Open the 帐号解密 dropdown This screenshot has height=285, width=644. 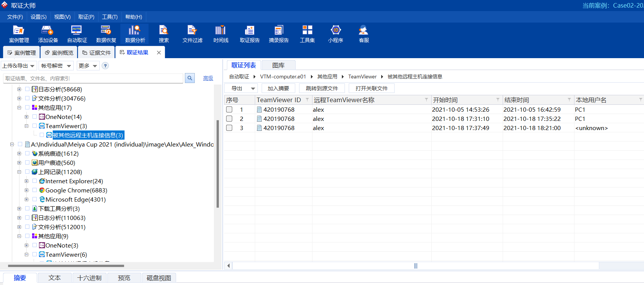tap(56, 66)
